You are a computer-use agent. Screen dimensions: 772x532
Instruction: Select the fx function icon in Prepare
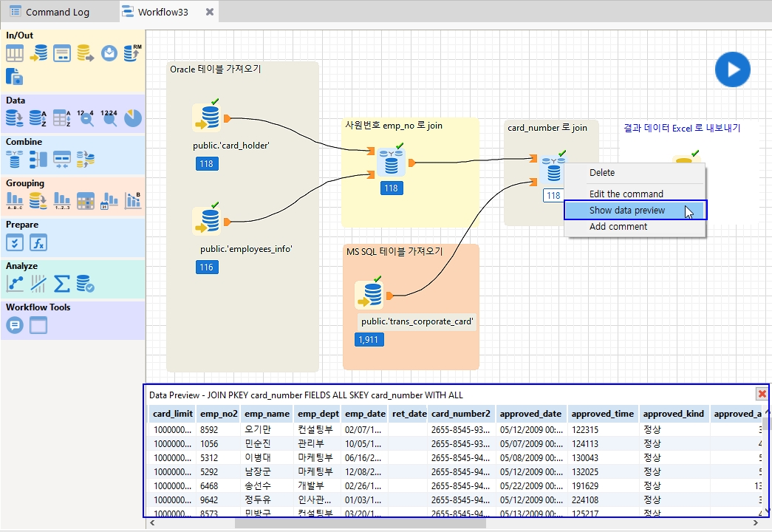pos(38,242)
